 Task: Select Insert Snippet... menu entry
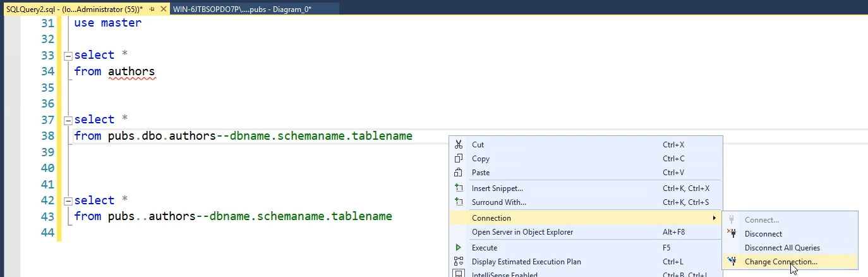[588, 188]
